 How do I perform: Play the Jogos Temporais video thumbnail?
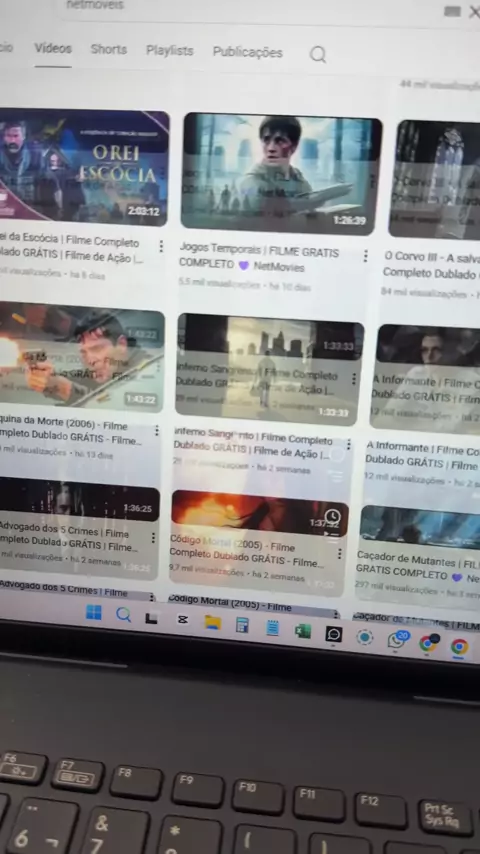pos(281,174)
